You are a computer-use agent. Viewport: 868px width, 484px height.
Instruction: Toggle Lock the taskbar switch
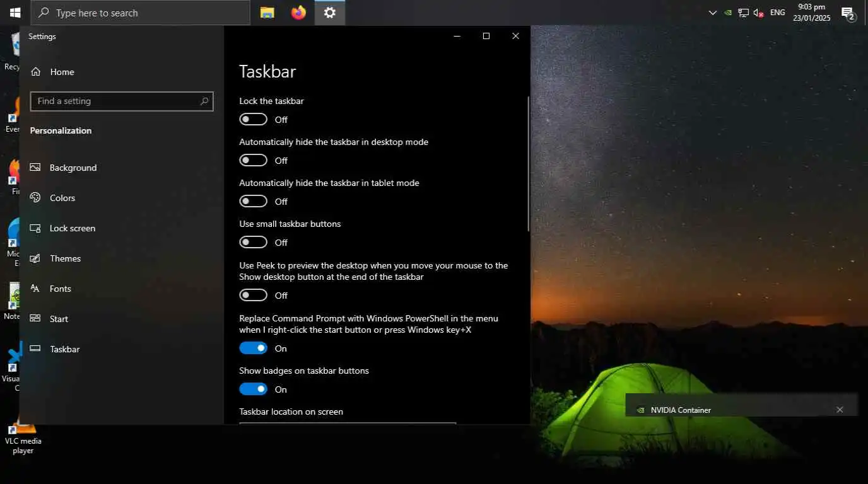[x=253, y=119]
